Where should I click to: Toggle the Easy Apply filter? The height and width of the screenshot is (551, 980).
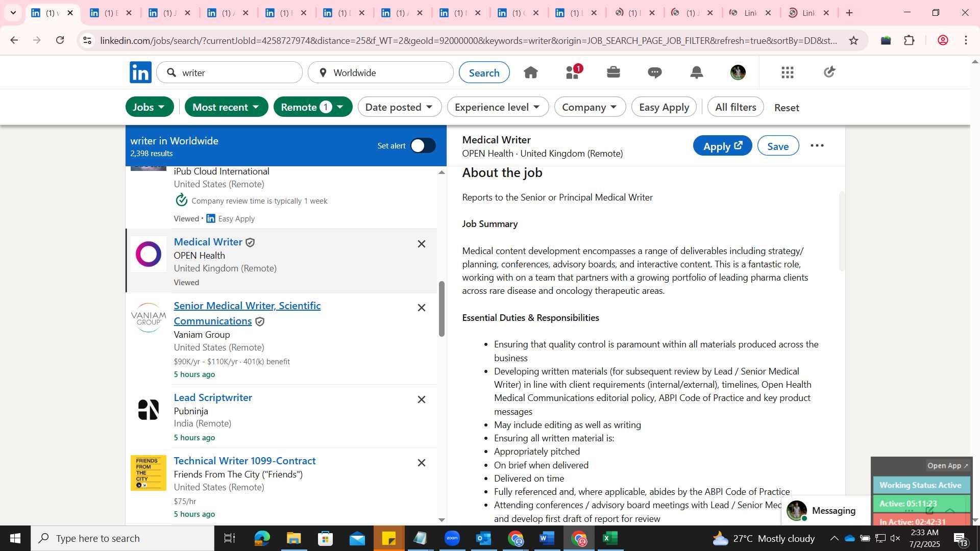(664, 107)
